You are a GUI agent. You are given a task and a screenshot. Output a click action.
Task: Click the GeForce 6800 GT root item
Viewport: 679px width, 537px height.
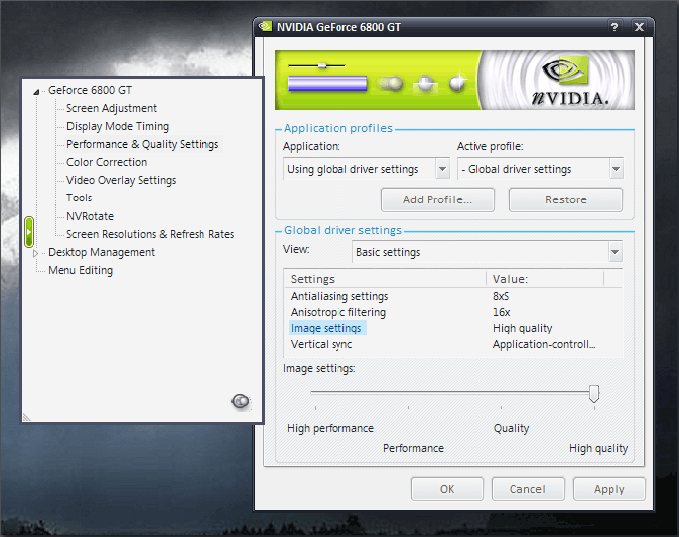coord(90,90)
